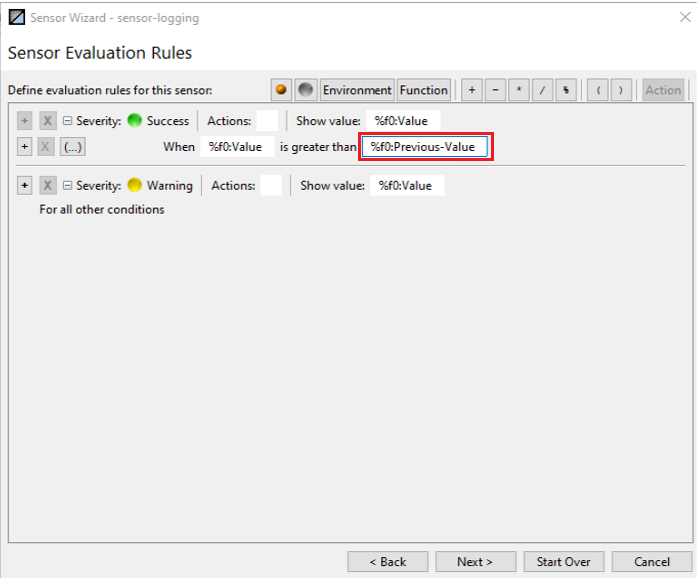This screenshot has width=698, height=578.
Task: Delete the Warning rule with X button
Action: pyautogui.click(x=48, y=185)
